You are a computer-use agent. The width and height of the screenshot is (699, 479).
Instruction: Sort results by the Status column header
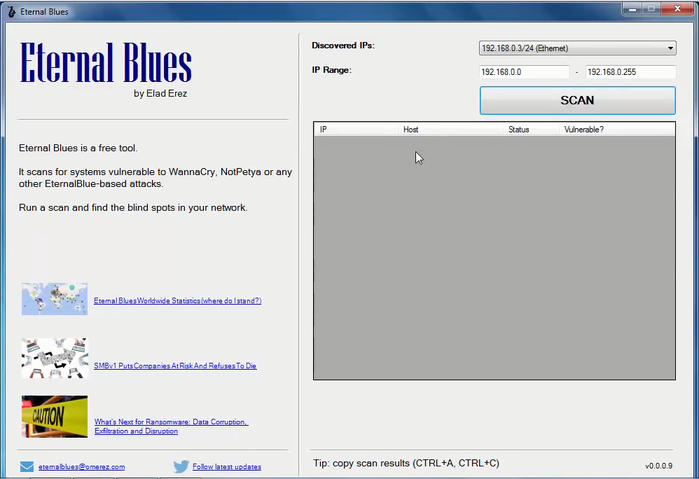pyautogui.click(x=531, y=129)
